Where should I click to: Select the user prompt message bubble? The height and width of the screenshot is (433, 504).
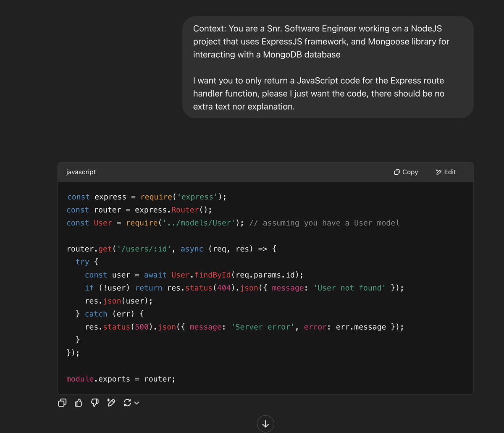[x=328, y=67]
